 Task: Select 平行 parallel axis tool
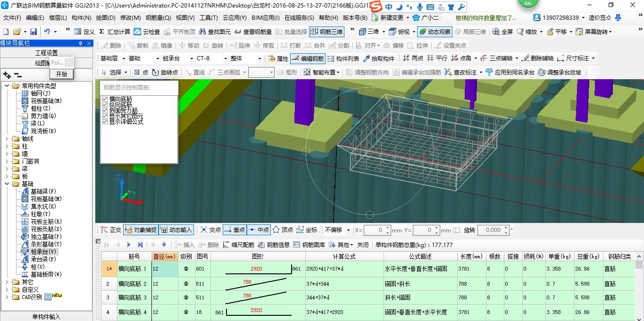(x=437, y=58)
